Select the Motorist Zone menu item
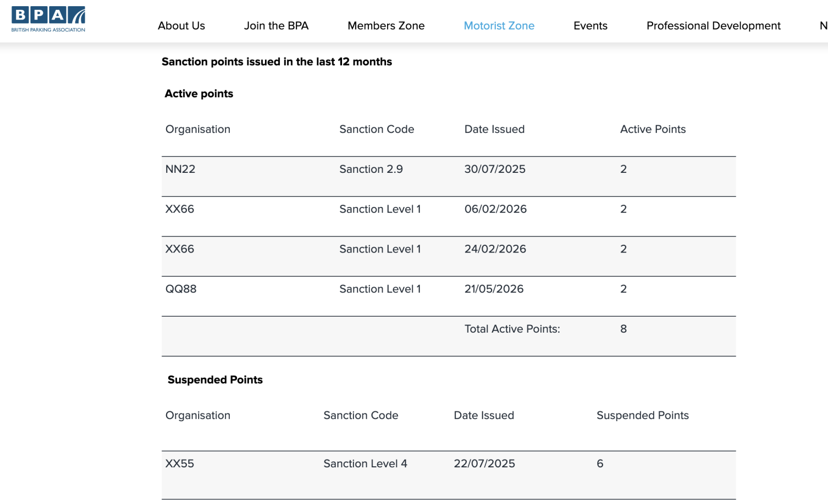The width and height of the screenshot is (828, 504). tap(499, 25)
